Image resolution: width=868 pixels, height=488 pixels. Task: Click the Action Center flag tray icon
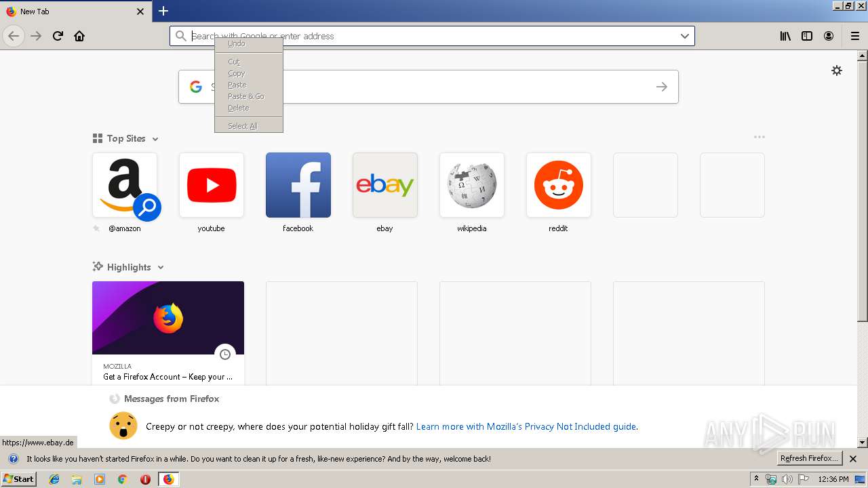pyautogui.click(x=802, y=479)
